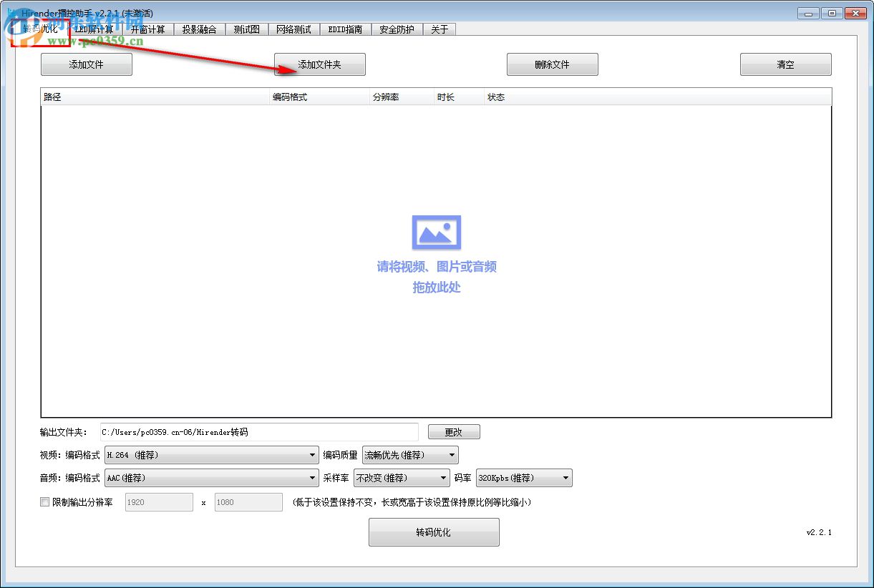This screenshot has height=588, width=874.
Task: Click the 添加文件夹 button
Action: [319, 64]
